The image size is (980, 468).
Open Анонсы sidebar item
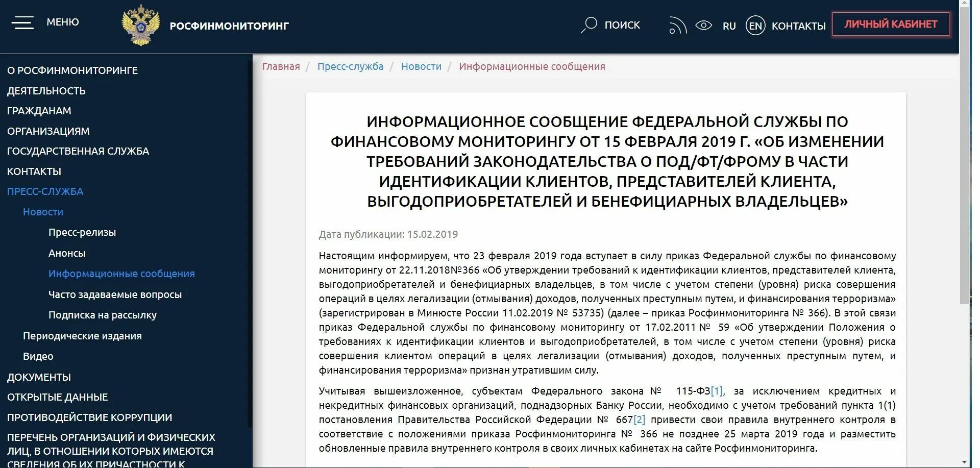tap(67, 253)
